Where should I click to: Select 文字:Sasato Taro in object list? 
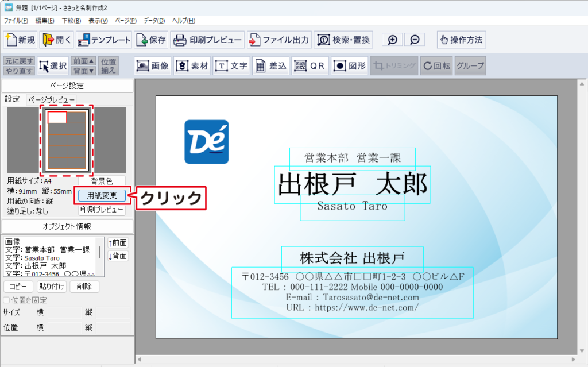point(32,258)
